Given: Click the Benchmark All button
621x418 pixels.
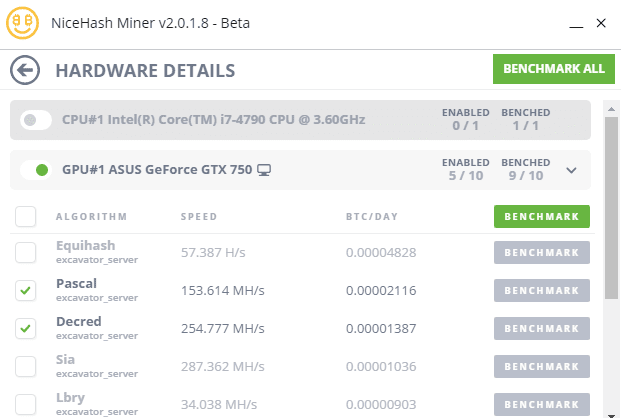Looking at the screenshot, I should (x=554, y=69).
